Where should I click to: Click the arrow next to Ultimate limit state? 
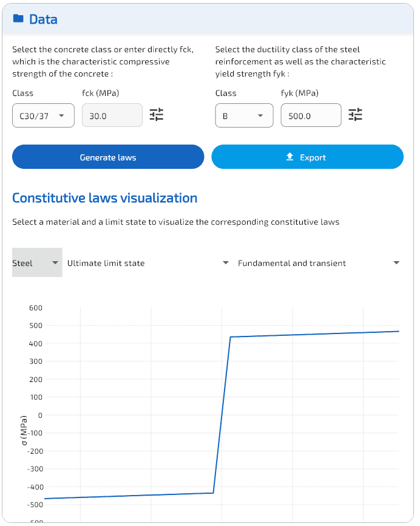coord(225,263)
